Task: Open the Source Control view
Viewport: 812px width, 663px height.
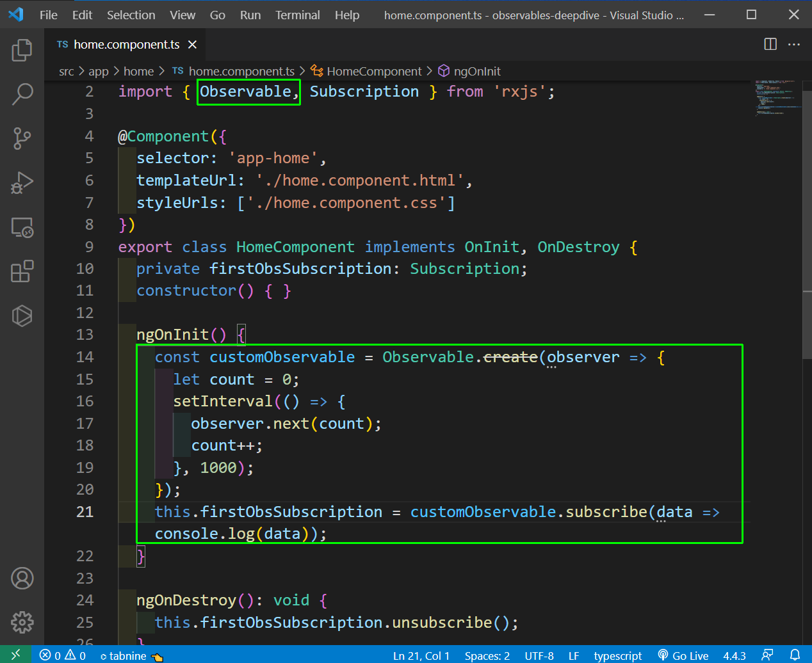Action: click(x=22, y=138)
